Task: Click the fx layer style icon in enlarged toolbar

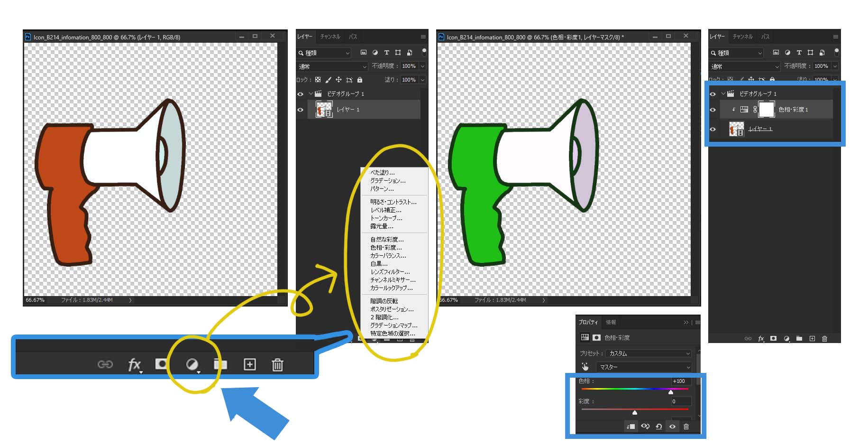Action: 134,364
